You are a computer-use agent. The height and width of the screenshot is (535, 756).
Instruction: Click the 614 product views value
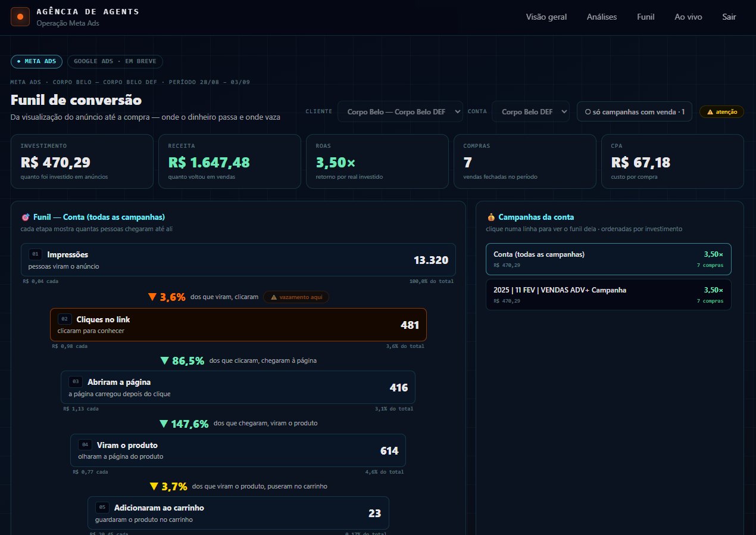pyautogui.click(x=389, y=450)
